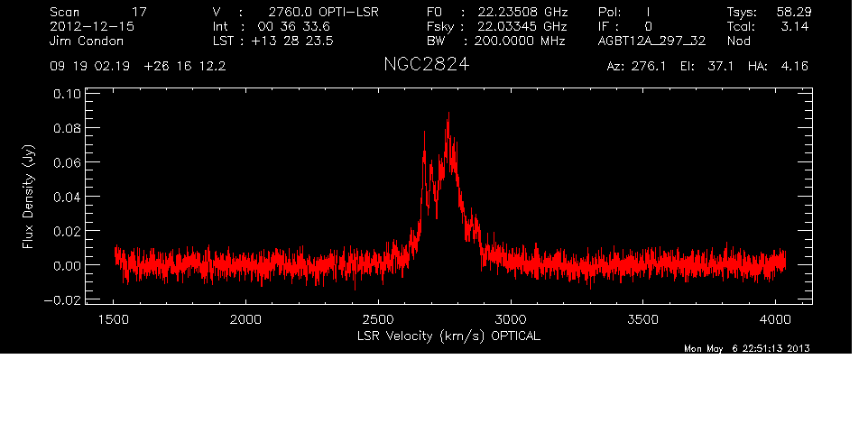868x442 pixels.
Task: Click the timestamp Mon May 6 22:51:13 2013
Action: [748, 349]
